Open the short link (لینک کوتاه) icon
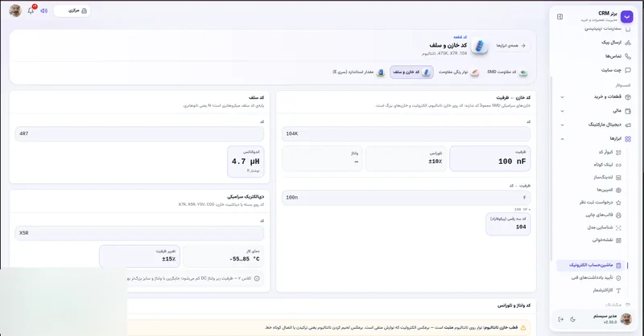The height and width of the screenshot is (336, 644). pos(618,165)
